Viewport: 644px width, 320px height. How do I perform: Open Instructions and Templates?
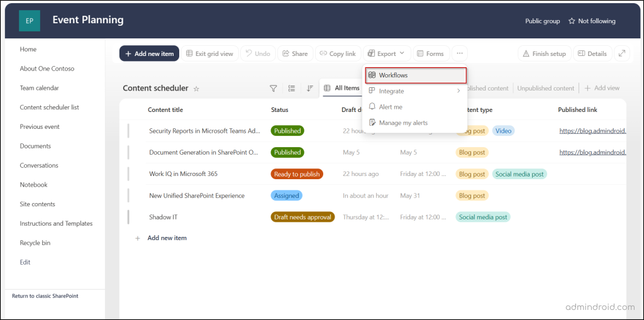(56, 223)
